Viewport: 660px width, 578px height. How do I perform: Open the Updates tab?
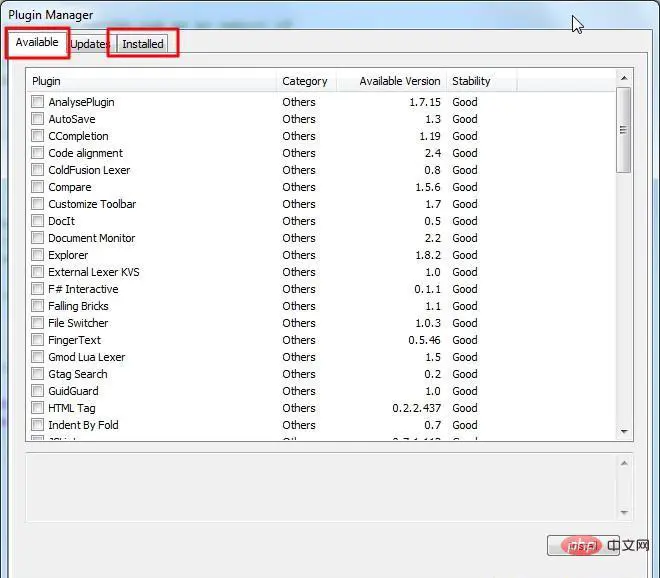click(x=90, y=44)
